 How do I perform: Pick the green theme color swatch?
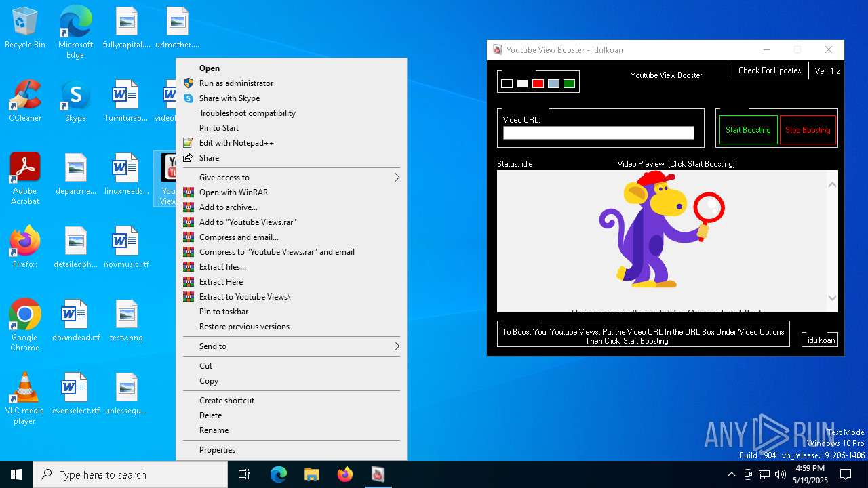click(x=569, y=84)
